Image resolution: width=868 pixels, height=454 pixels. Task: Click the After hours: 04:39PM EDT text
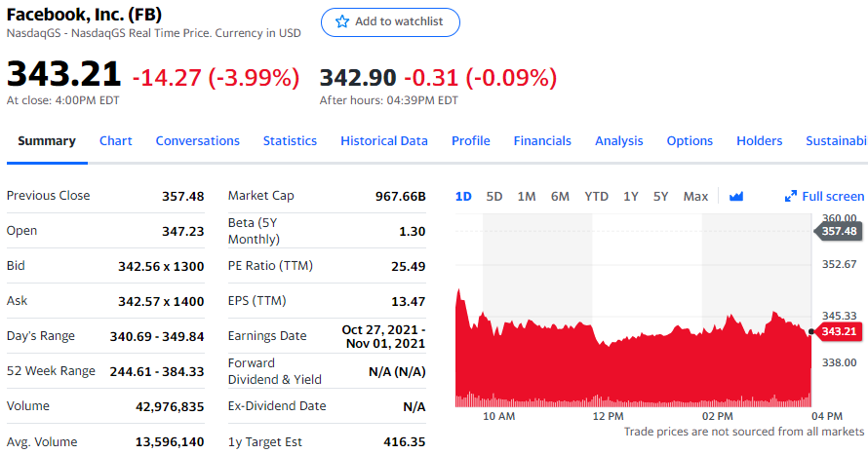(388, 100)
